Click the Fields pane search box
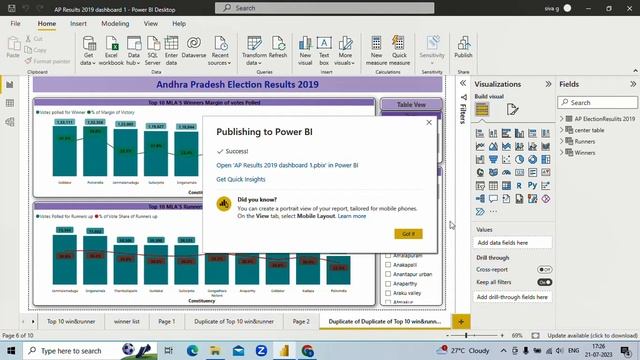The width and height of the screenshot is (640, 360). (x=598, y=102)
